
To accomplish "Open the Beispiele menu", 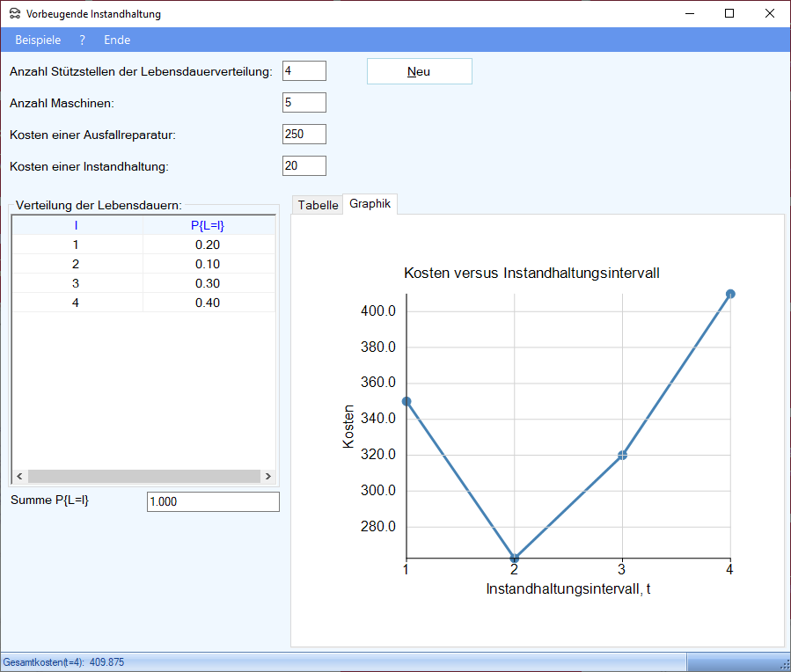I will coord(38,40).
